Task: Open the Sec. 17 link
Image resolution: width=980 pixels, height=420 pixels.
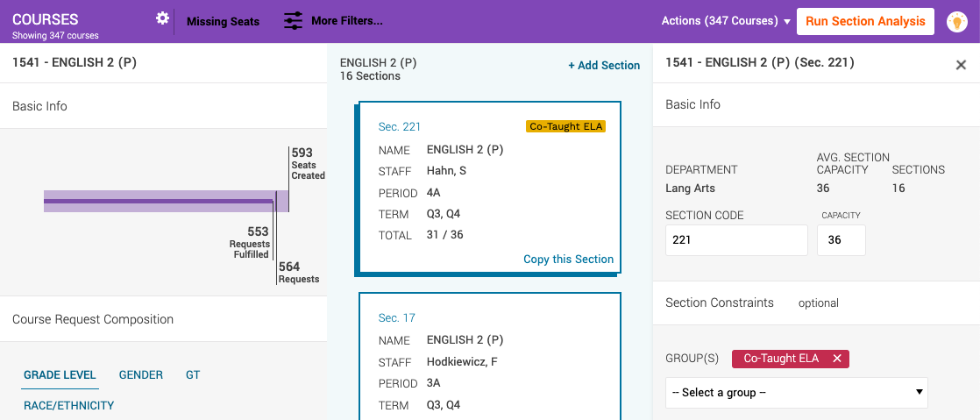Action: 396,318
